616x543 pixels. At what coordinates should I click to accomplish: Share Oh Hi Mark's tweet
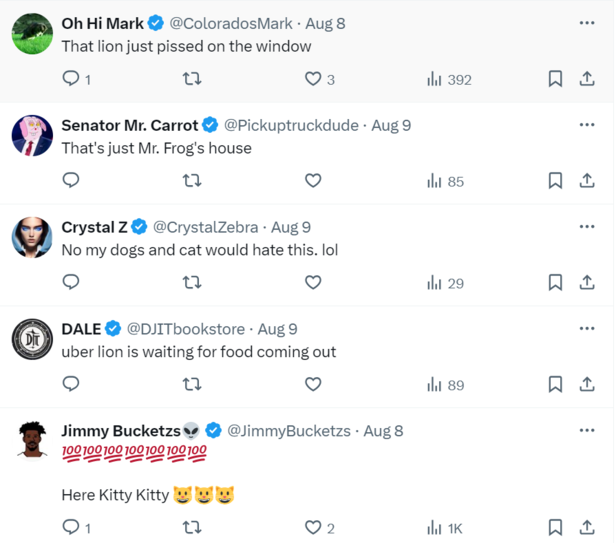point(587,79)
